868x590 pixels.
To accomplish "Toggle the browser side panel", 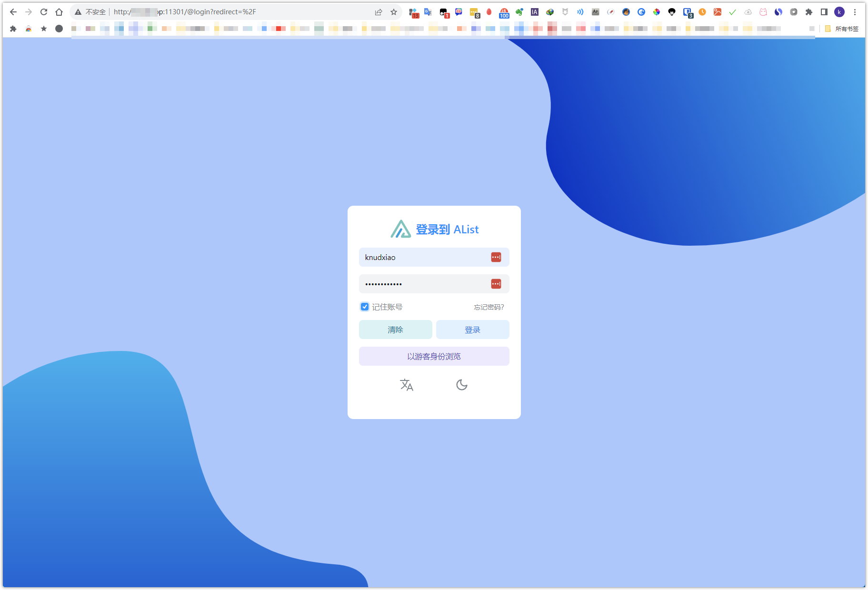I will point(824,12).
